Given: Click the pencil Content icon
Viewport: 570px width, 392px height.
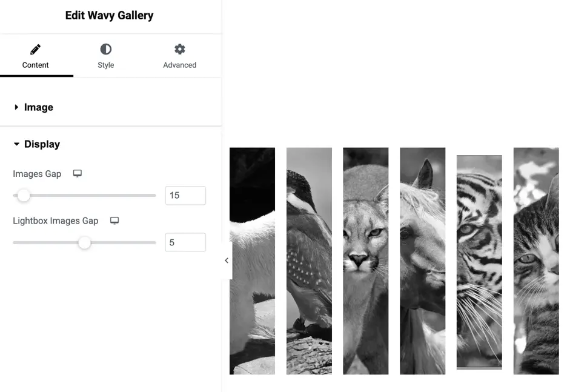Looking at the screenshot, I should point(35,49).
